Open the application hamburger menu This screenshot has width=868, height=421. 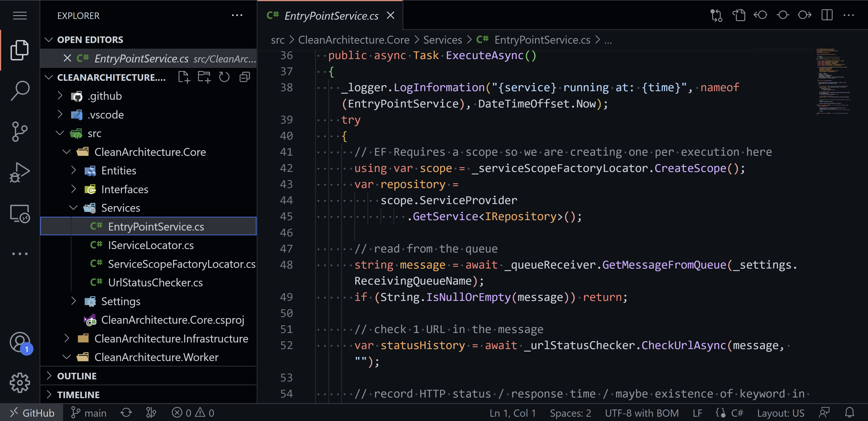[x=19, y=16]
